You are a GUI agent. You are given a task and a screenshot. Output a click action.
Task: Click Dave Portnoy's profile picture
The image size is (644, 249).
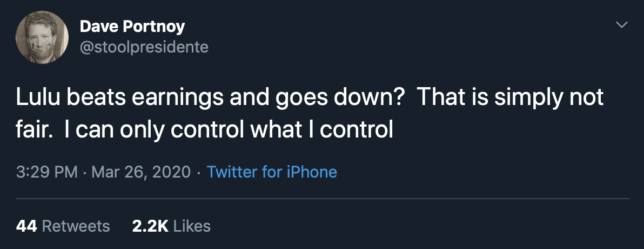(x=42, y=36)
